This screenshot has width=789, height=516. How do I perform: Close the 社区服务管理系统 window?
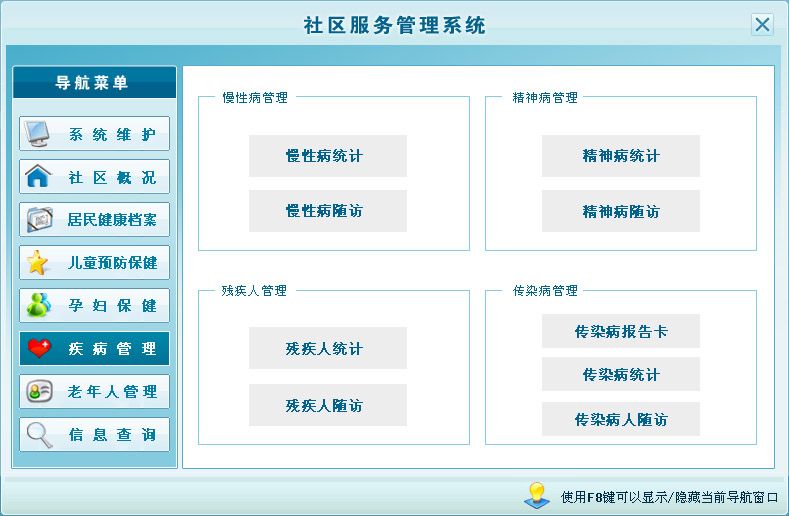pos(762,24)
